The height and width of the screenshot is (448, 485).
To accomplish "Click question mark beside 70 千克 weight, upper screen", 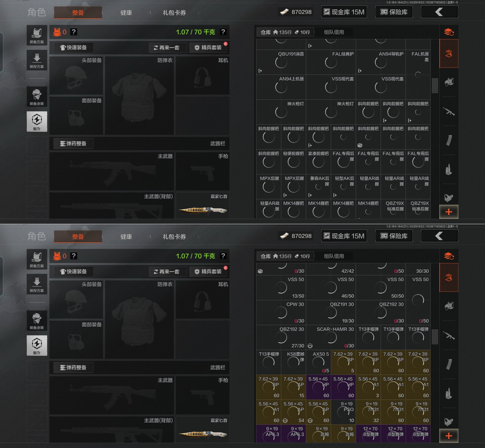I will [223, 32].
